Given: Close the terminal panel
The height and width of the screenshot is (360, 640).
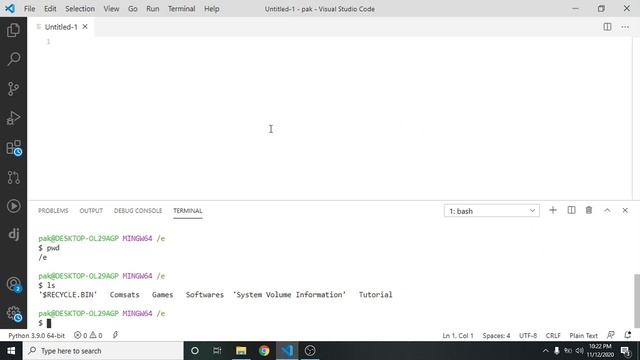Looking at the screenshot, I should [625, 210].
